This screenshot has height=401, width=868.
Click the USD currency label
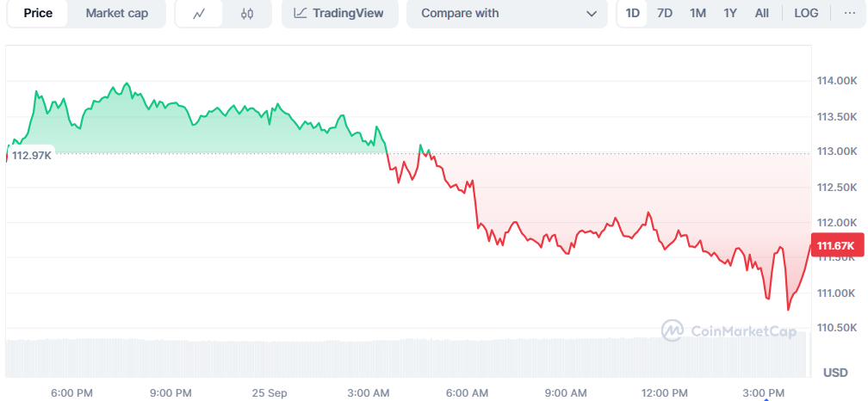[x=835, y=372]
